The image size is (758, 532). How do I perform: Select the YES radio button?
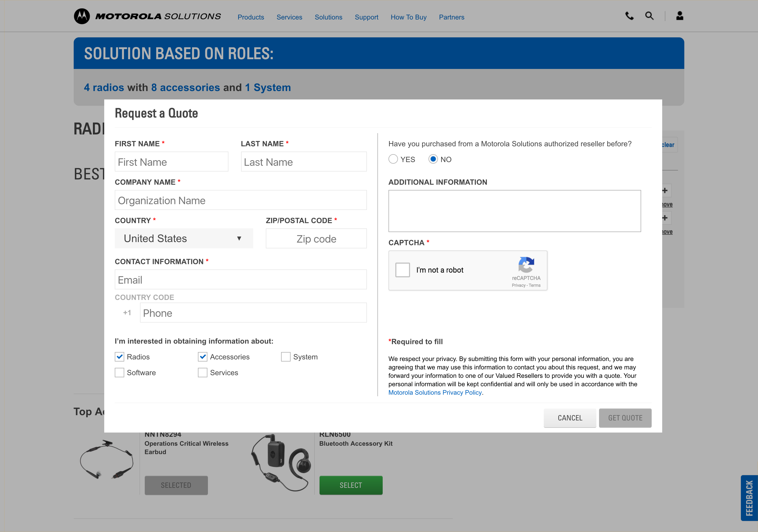pyautogui.click(x=393, y=159)
